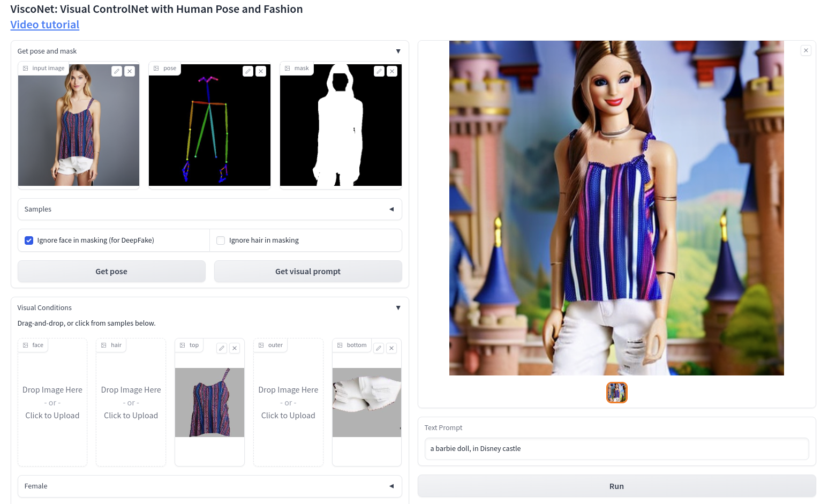The image size is (821, 504).
Task: Open the Video tutorial link
Action: (x=45, y=25)
